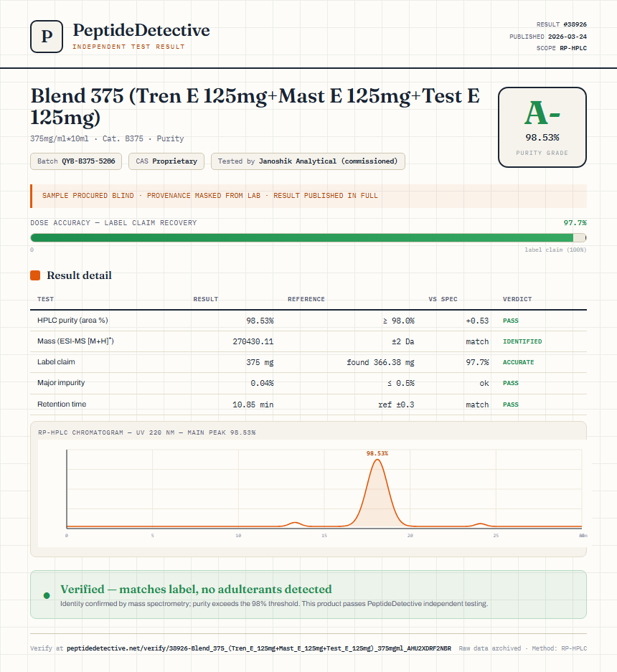Click the ACCURATE verdict label
This screenshot has width=617, height=672.
coord(519,362)
